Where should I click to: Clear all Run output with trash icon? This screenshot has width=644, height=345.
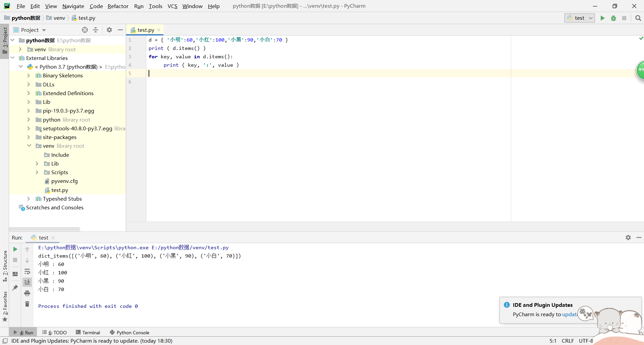[27, 304]
